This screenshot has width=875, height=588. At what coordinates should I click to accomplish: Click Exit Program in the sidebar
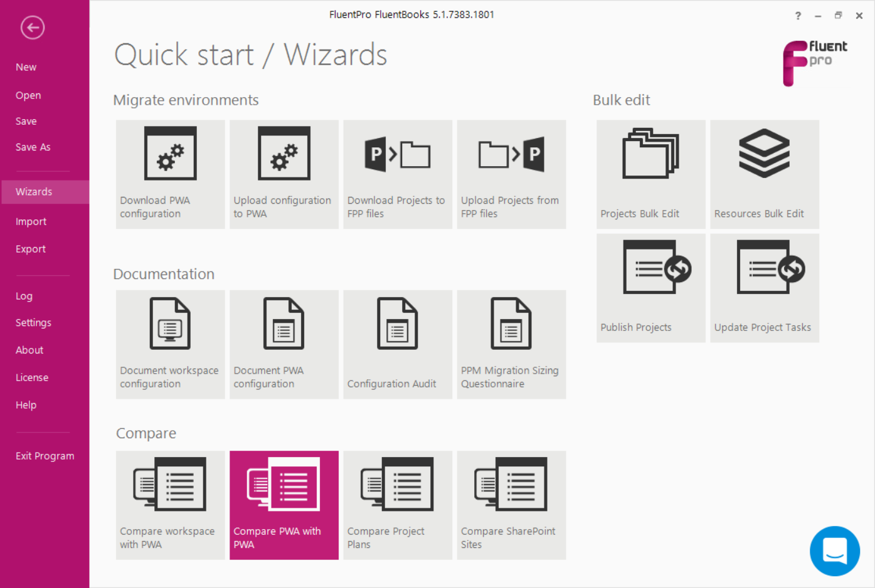[x=45, y=456]
